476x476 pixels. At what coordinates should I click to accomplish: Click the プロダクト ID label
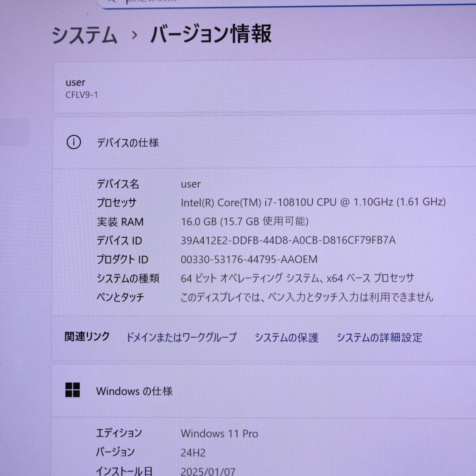pos(123,260)
